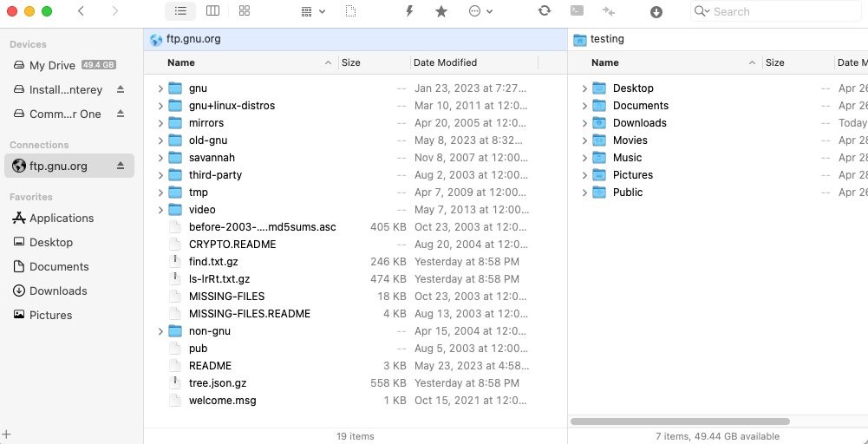
Task: Open Desktop in Favorites sidebar
Action: (69, 243)
